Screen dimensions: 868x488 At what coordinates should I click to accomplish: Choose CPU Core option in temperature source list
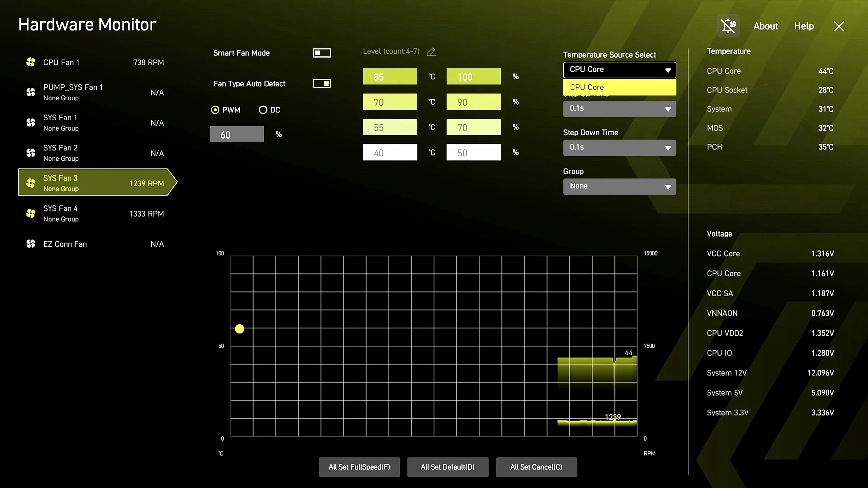point(619,87)
